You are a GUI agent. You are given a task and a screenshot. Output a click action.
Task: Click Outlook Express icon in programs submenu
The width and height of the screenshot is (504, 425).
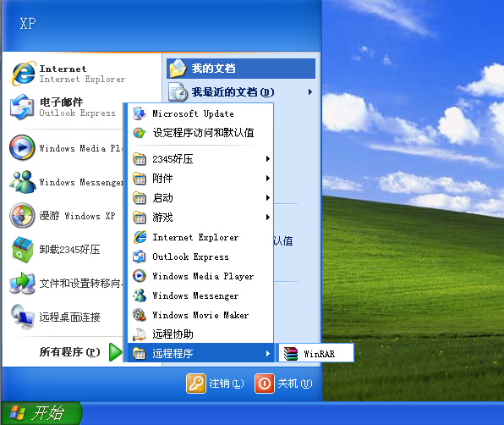tap(140, 257)
